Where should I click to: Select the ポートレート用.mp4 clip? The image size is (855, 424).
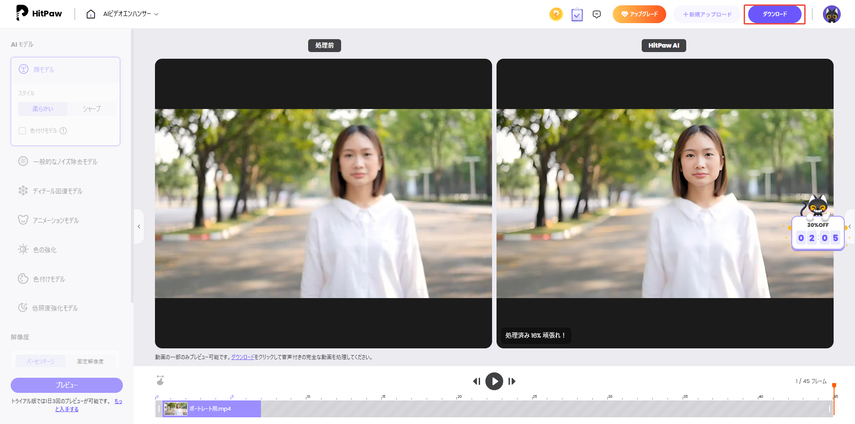tap(212, 409)
